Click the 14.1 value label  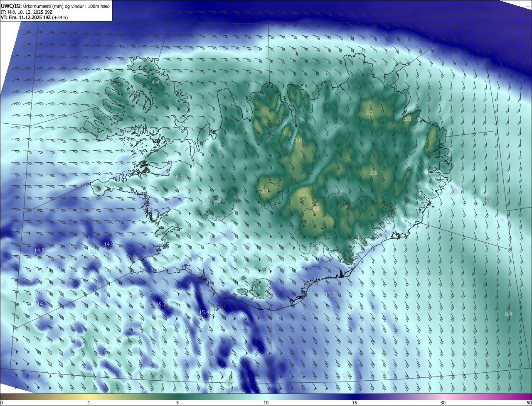42,304
